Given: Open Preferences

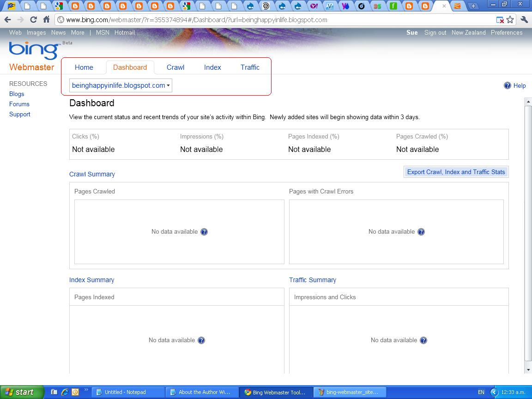Looking at the screenshot, I should [507, 33].
